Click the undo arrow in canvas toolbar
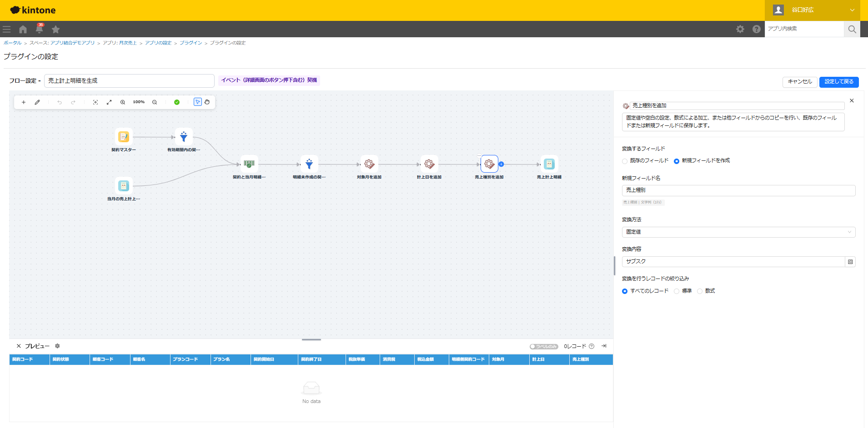 click(x=60, y=102)
